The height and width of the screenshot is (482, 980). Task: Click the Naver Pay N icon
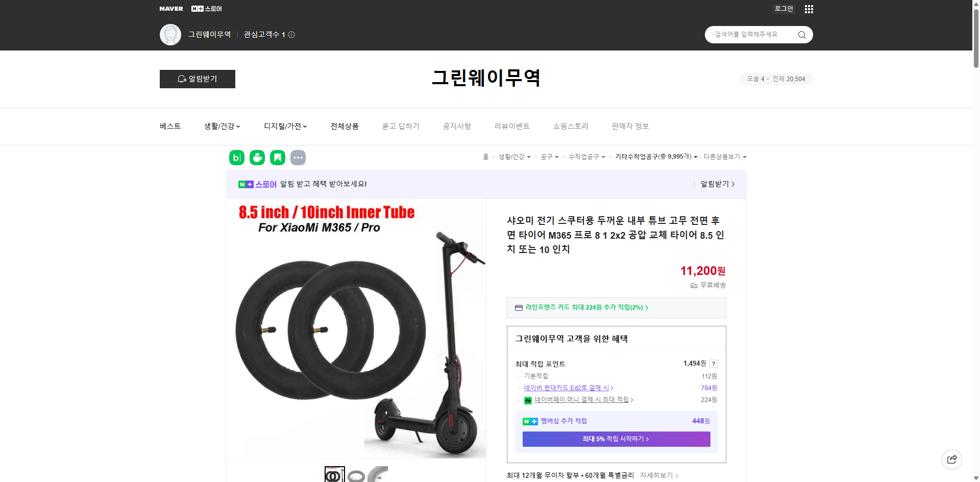click(x=528, y=400)
